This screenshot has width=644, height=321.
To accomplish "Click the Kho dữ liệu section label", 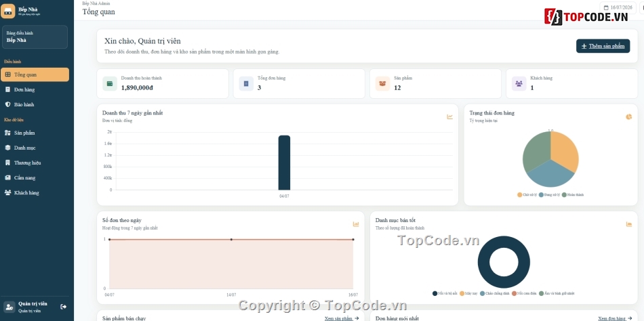I will tap(14, 120).
